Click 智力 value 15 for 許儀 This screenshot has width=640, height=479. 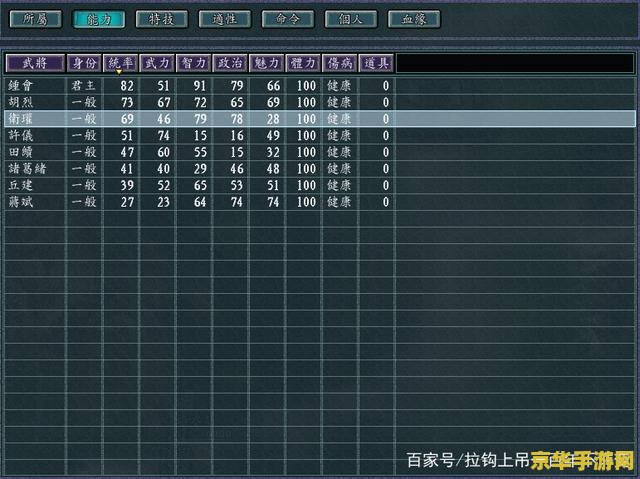pyautogui.click(x=200, y=135)
